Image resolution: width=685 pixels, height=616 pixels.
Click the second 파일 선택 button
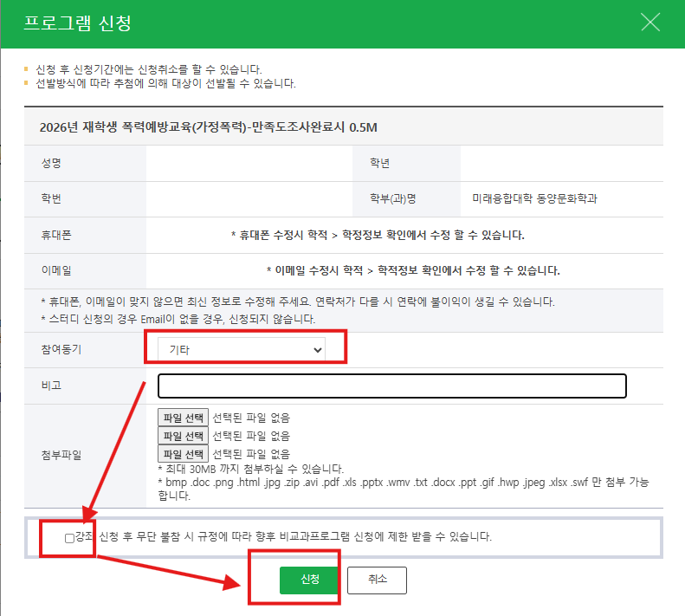point(183,435)
